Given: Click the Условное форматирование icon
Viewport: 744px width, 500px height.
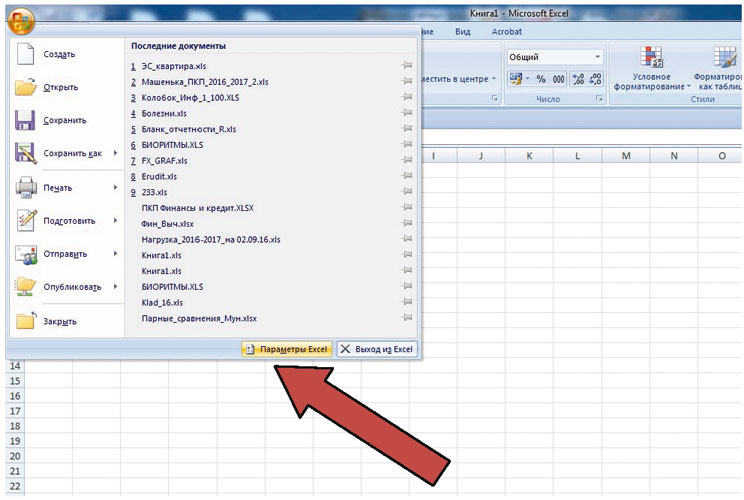Looking at the screenshot, I should 651,56.
